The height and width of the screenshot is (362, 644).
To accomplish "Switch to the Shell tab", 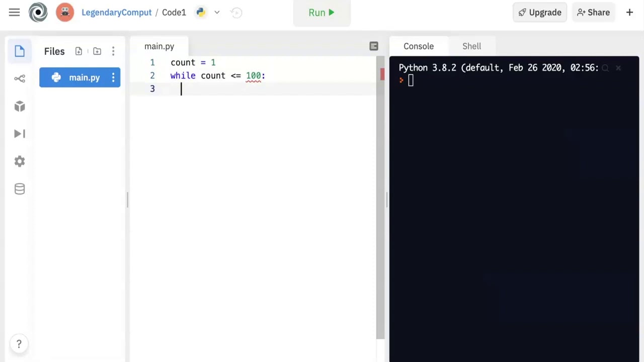I will (472, 46).
